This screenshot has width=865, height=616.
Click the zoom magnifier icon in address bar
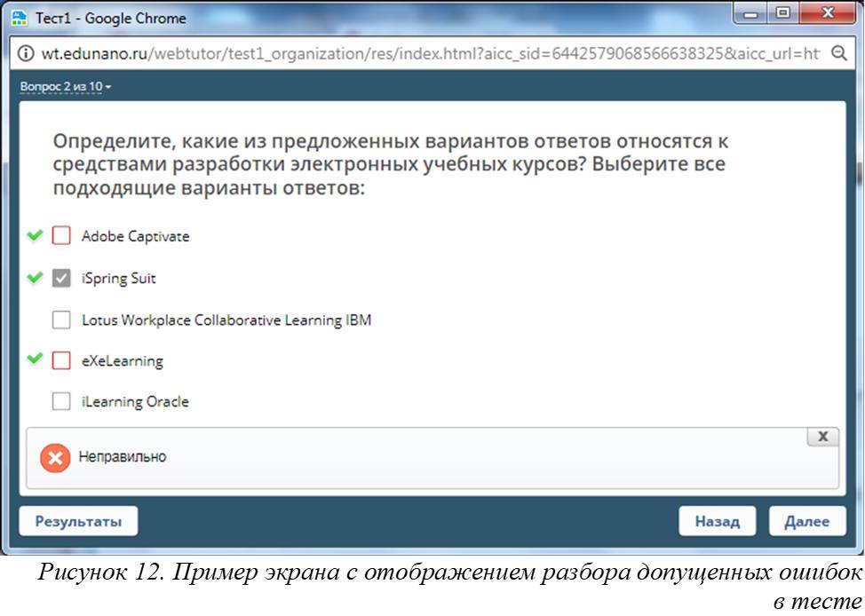837,53
